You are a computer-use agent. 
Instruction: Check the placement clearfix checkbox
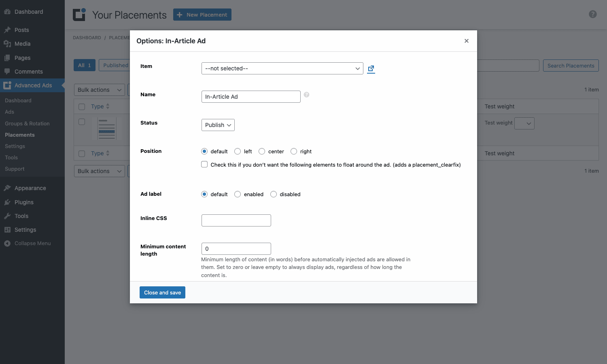click(x=204, y=164)
